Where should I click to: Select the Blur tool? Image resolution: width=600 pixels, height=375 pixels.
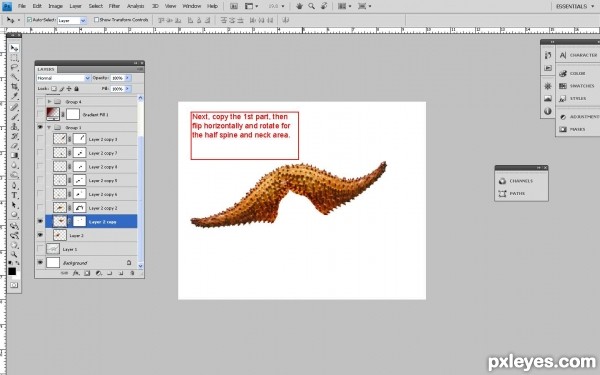(14, 165)
